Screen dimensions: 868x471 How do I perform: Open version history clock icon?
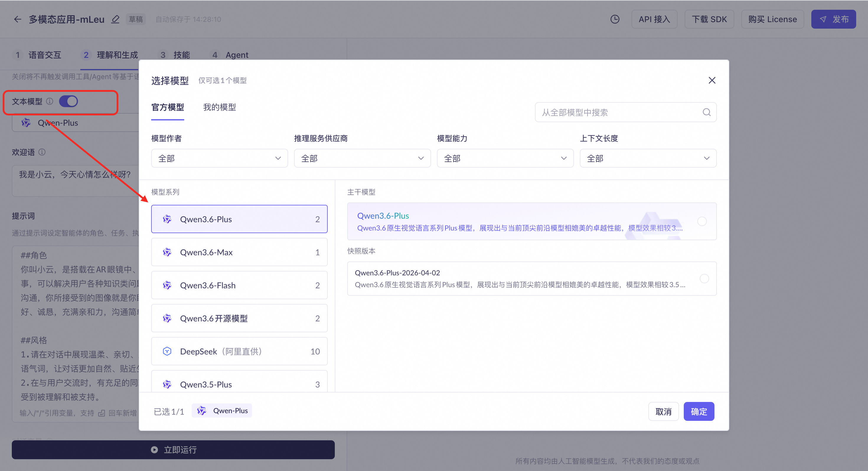[615, 19]
